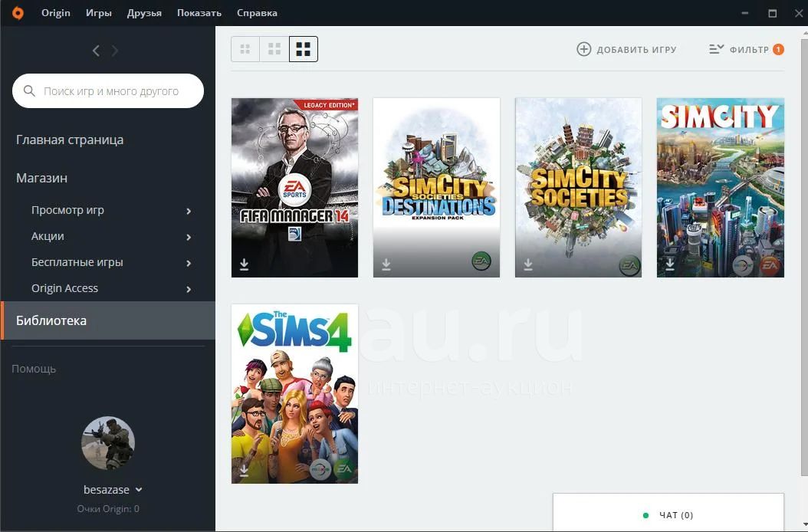Image resolution: width=808 pixels, height=532 pixels.
Task: Go back with the left arrow
Action: tap(96, 51)
